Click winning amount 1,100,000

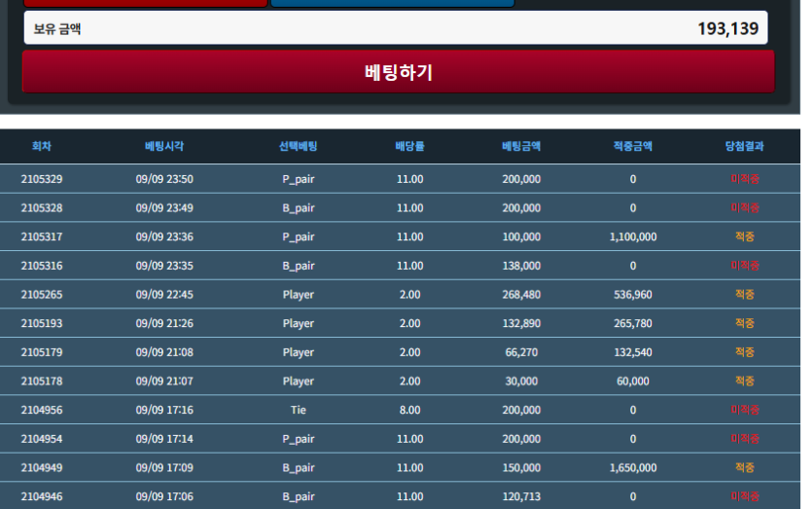click(x=633, y=236)
